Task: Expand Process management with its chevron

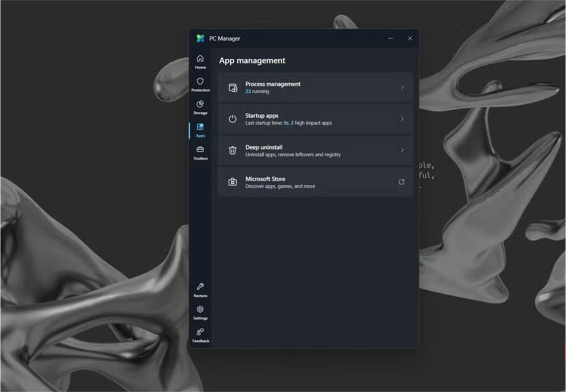Action: coord(402,87)
